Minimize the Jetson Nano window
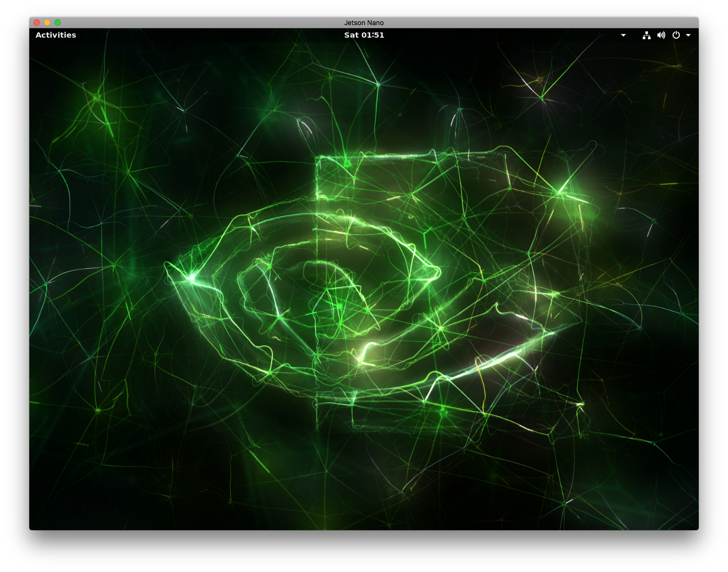The height and width of the screenshot is (572, 728). (47, 22)
